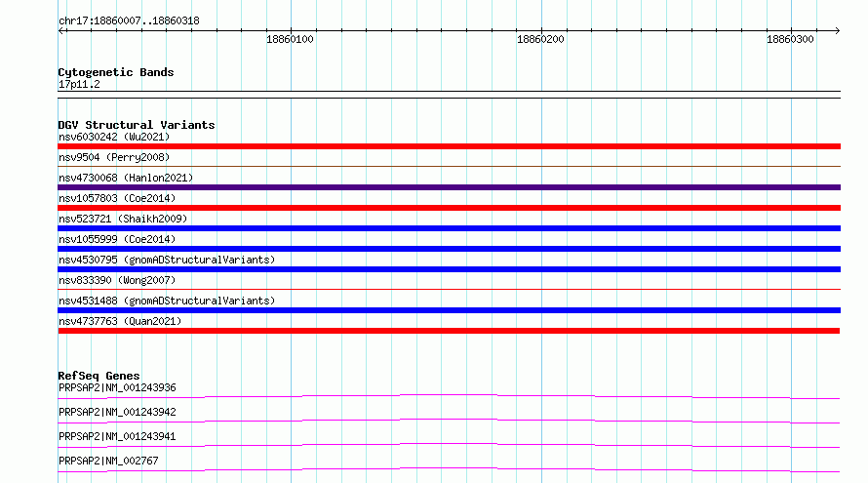The width and height of the screenshot is (868, 483).
Task: Click the magenta line under PRPSAP2|NM_001243942
Action: pos(449,421)
